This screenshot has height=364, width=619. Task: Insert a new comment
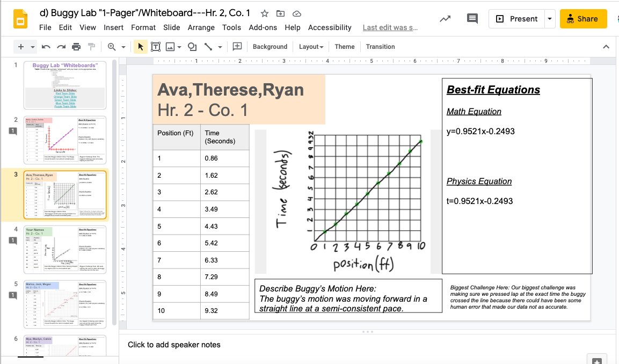237,47
